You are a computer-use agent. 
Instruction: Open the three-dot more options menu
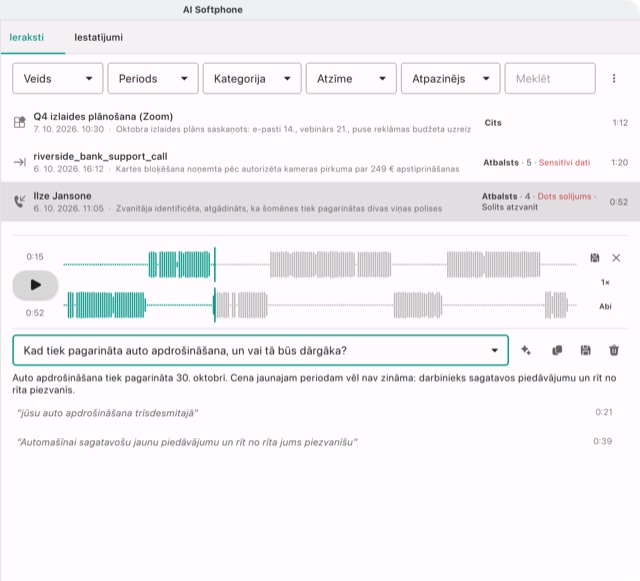click(614, 78)
